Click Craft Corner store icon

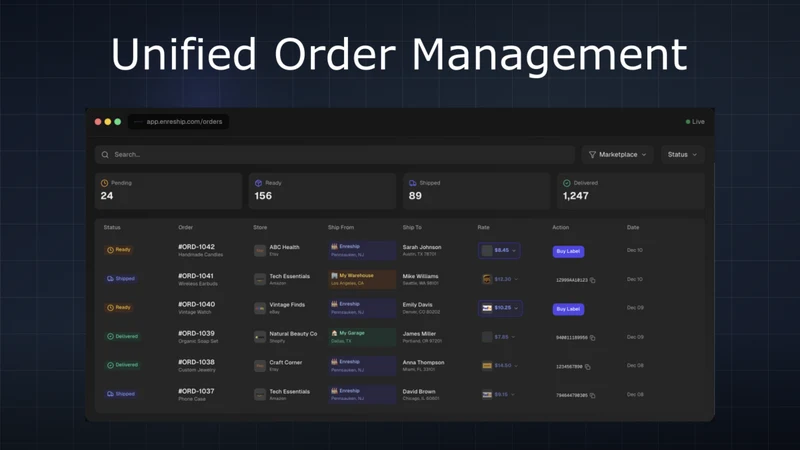(x=260, y=366)
